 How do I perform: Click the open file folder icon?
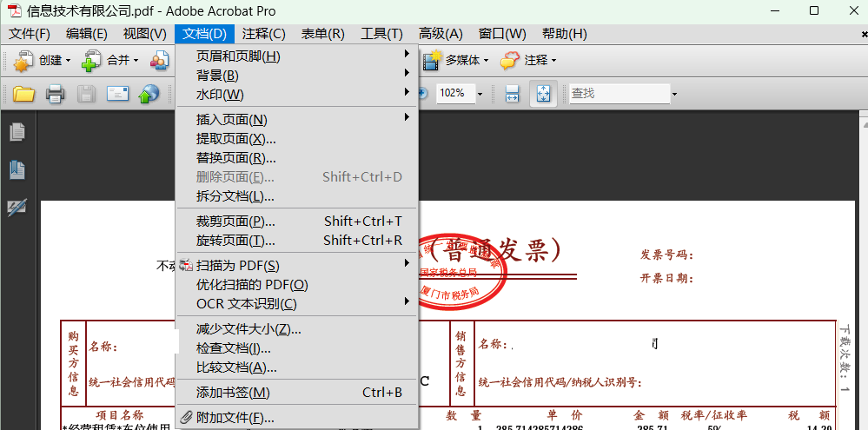[23, 94]
